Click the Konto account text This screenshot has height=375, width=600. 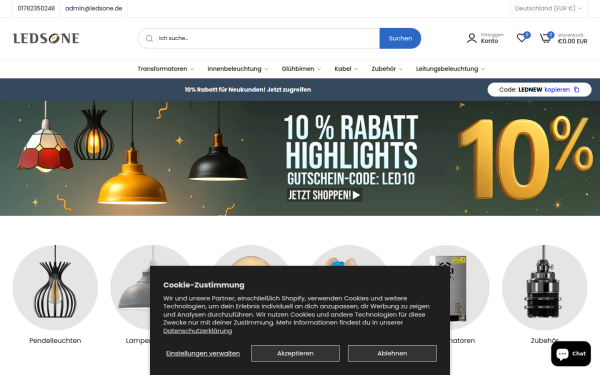[x=489, y=41]
